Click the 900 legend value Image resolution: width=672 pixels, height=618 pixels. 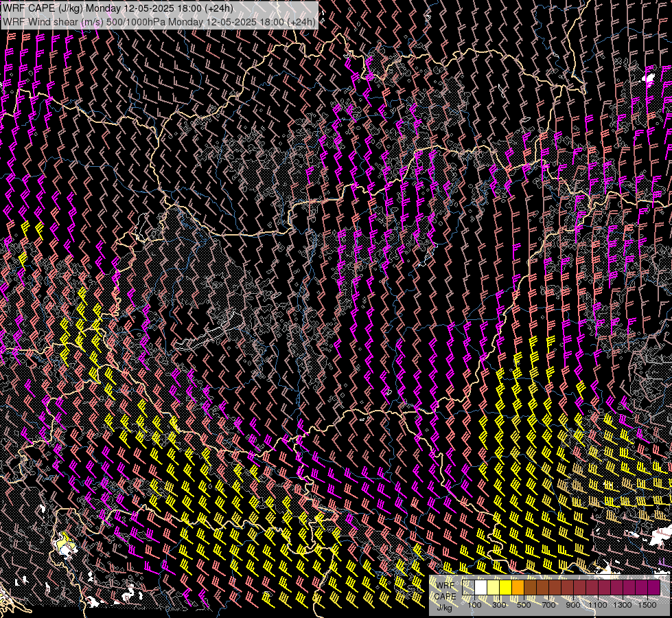[573, 605]
